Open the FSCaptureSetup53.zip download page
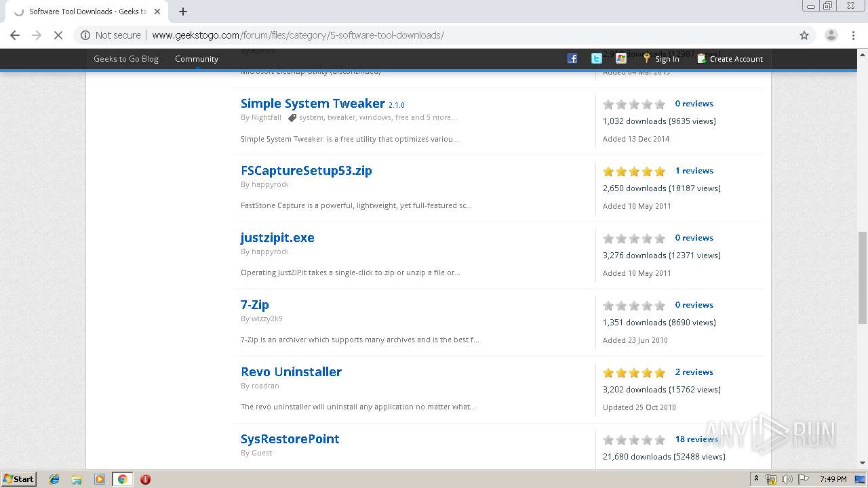This screenshot has height=488, width=868. tap(307, 170)
